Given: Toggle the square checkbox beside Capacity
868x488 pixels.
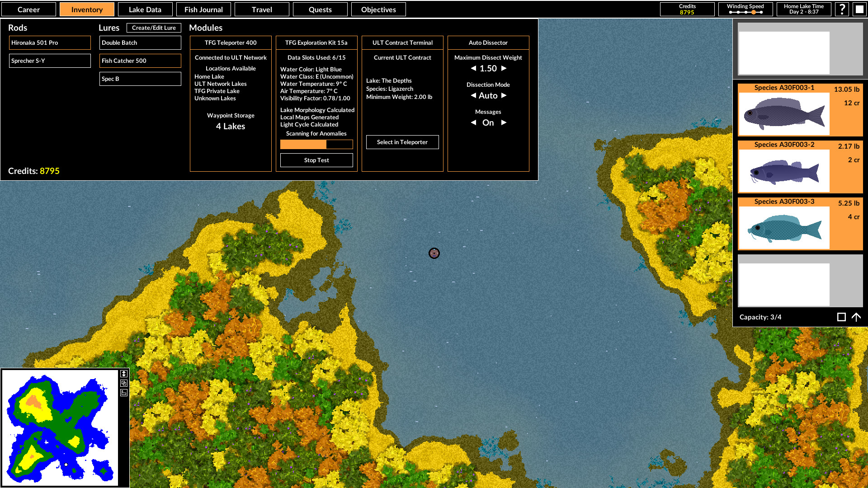Looking at the screenshot, I should pyautogui.click(x=841, y=317).
